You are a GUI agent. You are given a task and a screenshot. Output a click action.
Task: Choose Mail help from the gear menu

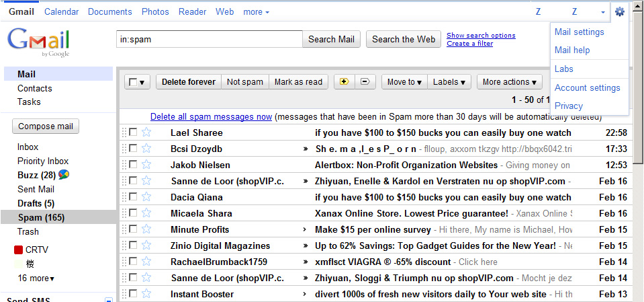click(x=572, y=50)
